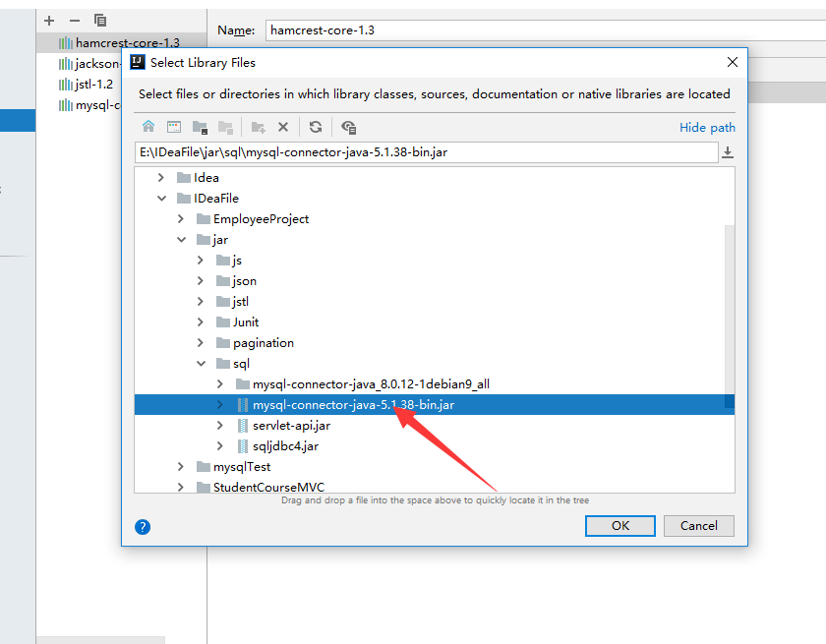This screenshot has height=644, width=826.
Task: Click library icon beside jstl-1.2
Action: [65, 85]
